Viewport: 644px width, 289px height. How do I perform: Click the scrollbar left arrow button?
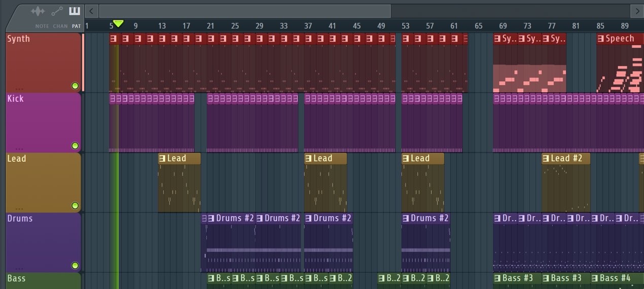click(92, 11)
